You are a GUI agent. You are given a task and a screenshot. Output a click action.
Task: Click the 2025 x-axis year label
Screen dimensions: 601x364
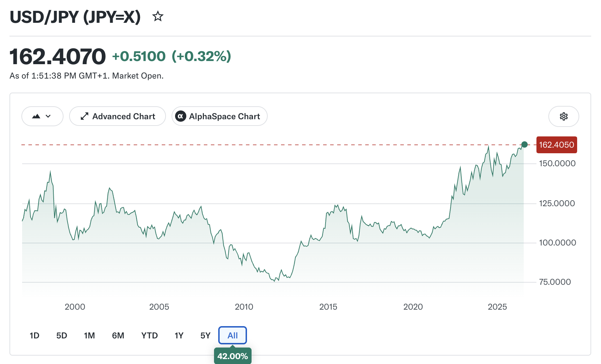coord(497,307)
